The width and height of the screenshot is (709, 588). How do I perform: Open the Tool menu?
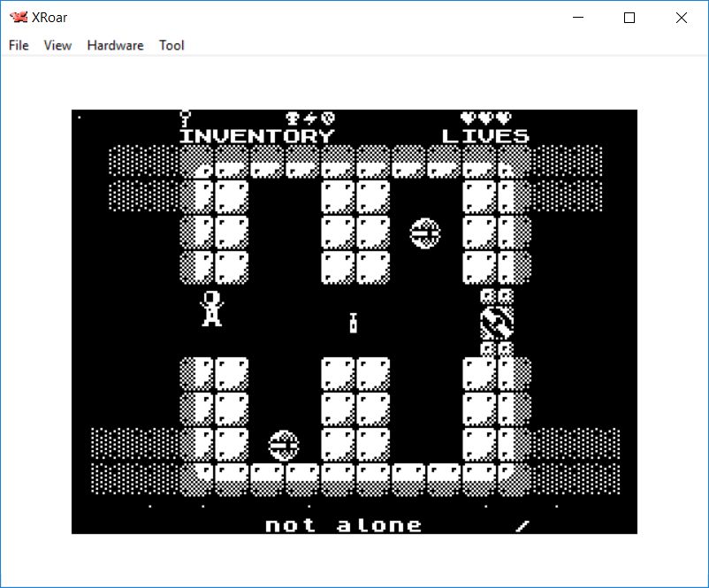(172, 45)
